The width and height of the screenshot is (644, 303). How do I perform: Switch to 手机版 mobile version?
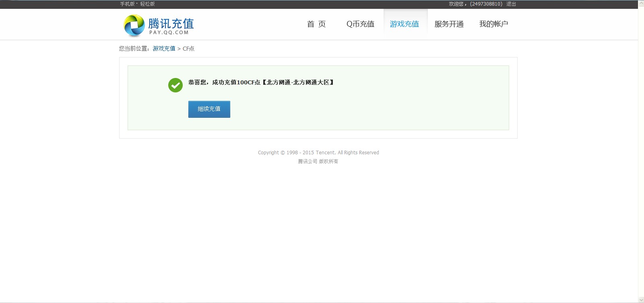pos(127,4)
